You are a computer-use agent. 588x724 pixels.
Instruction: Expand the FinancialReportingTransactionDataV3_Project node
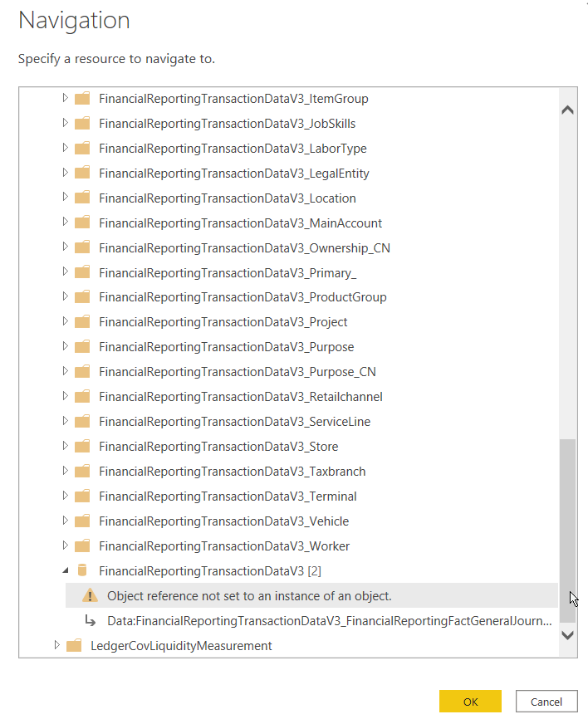coord(65,321)
